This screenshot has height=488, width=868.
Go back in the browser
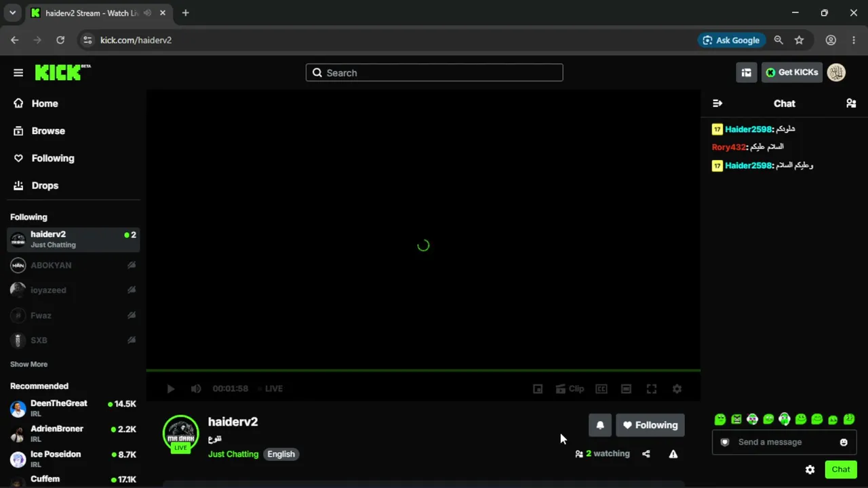[x=15, y=40]
